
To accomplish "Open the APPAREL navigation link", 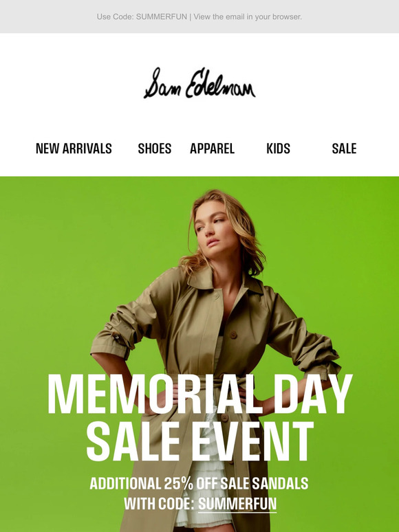I will pyautogui.click(x=213, y=148).
